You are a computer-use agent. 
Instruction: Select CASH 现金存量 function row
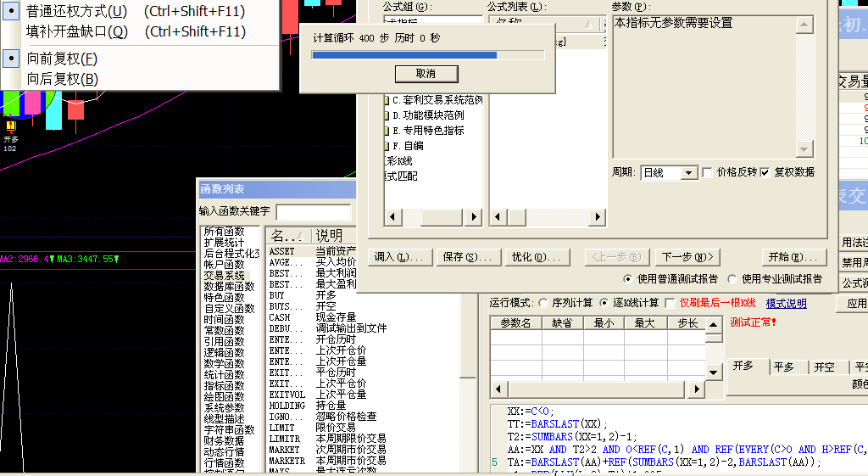pyautogui.click(x=313, y=317)
